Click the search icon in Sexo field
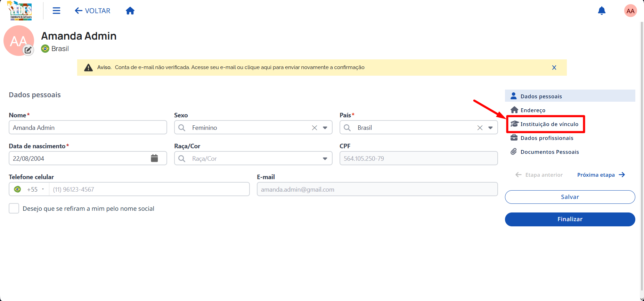Viewport: 644px width, 301px height. [x=182, y=128]
